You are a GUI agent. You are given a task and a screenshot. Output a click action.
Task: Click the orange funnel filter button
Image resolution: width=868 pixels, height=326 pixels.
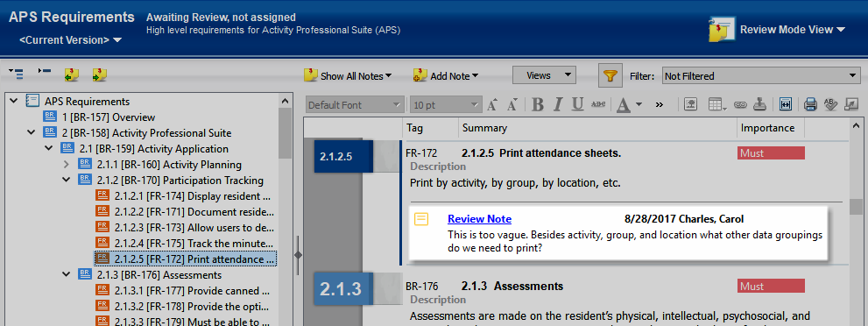610,76
